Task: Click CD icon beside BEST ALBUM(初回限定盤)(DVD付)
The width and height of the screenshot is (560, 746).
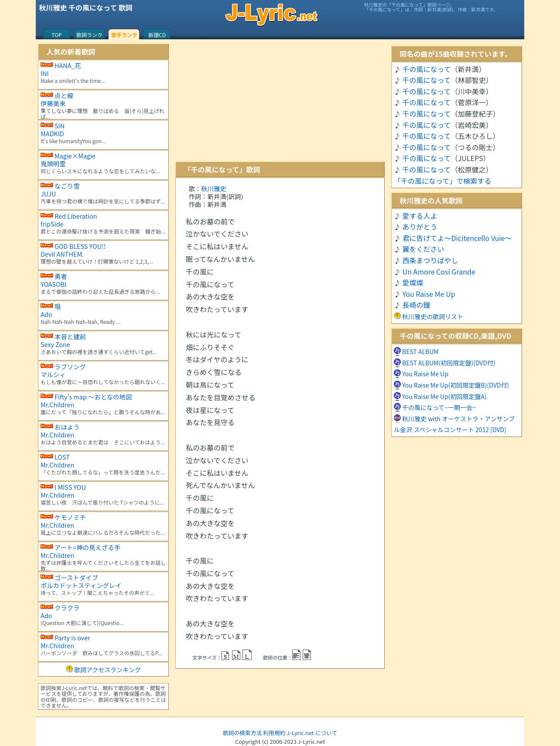Action: point(397,362)
